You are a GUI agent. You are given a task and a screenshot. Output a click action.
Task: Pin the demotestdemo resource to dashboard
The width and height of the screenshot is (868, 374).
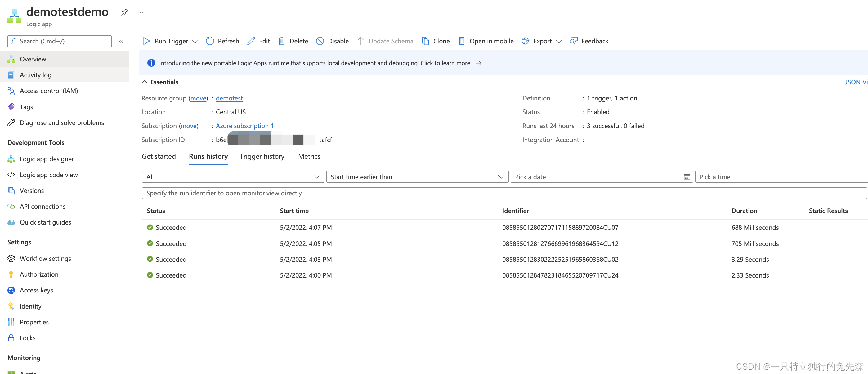tap(124, 12)
